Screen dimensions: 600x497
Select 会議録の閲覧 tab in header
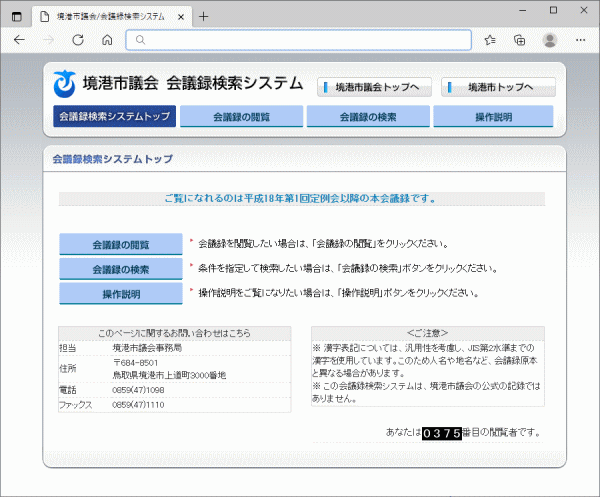click(241, 117)
